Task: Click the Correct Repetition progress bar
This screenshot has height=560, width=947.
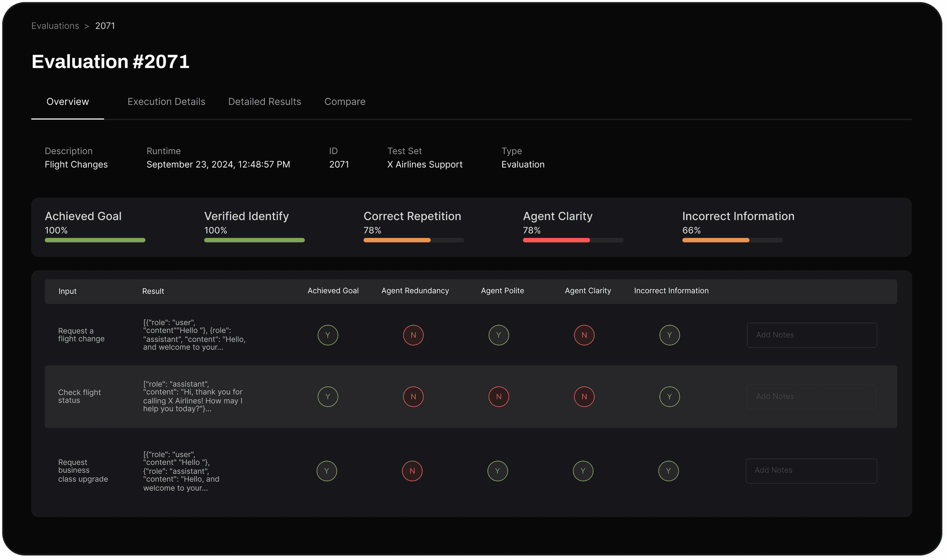Action: tap(413, 240)
